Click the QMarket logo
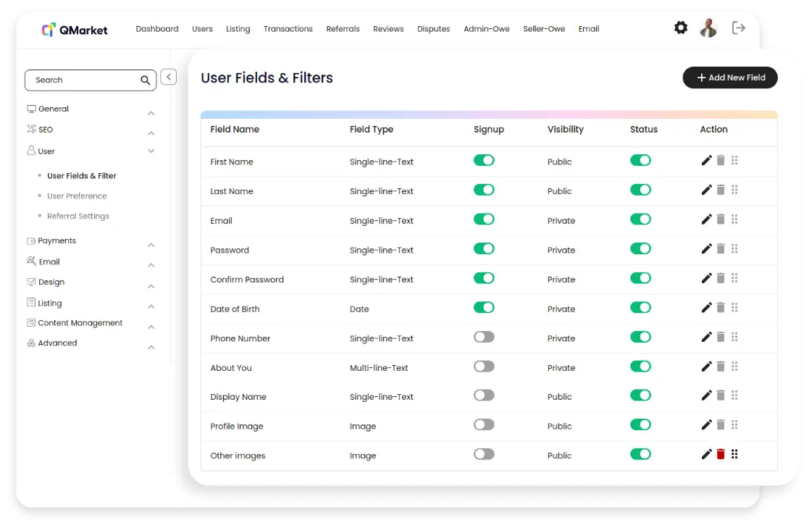 tap(75, 30)
